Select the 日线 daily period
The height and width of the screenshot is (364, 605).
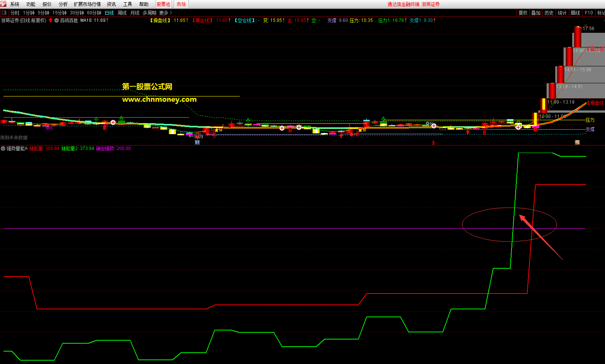[109, 13]
